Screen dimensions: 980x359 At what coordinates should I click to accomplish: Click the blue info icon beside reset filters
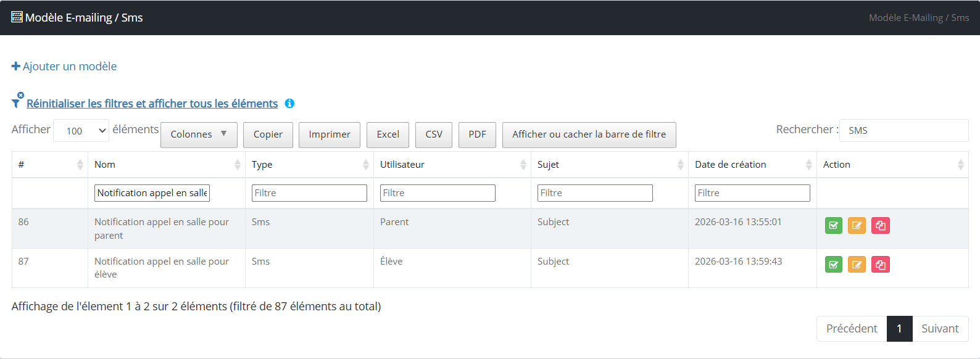tap(289, 104)
